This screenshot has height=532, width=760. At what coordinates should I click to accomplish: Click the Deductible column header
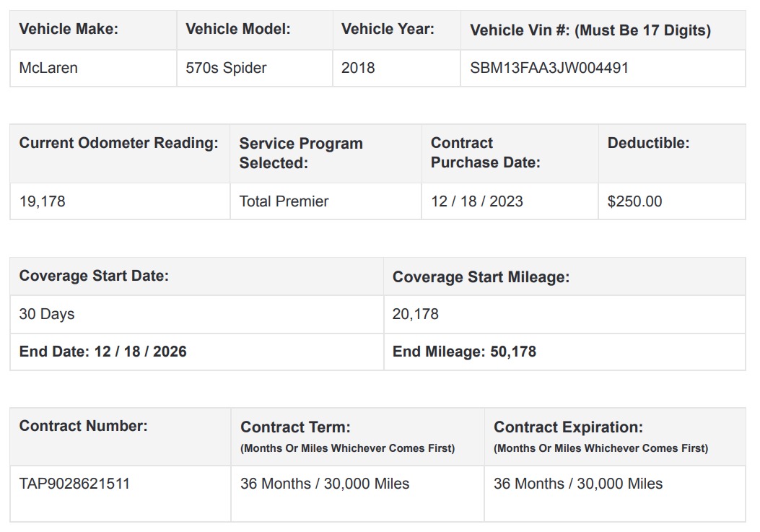648,143
